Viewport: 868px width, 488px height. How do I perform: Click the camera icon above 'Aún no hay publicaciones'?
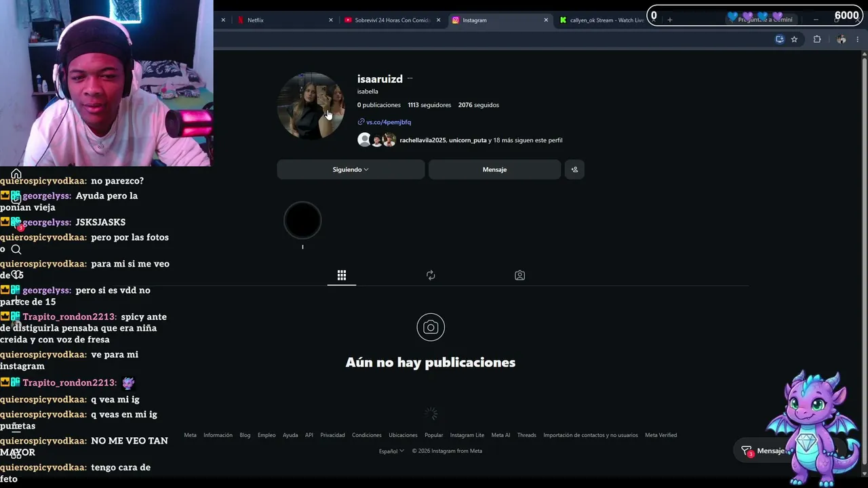click(431, 327)
